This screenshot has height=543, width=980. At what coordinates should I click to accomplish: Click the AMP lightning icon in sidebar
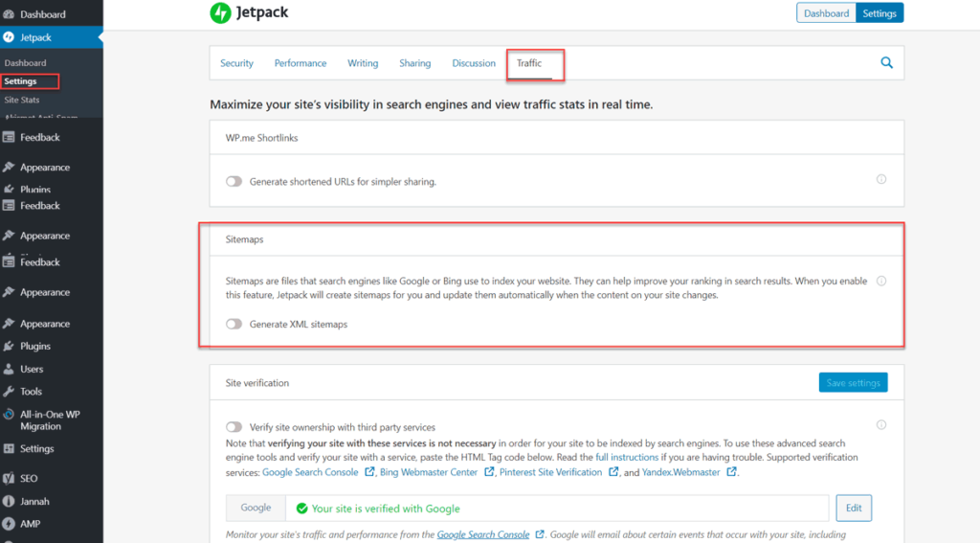click(x=9, y=524)
